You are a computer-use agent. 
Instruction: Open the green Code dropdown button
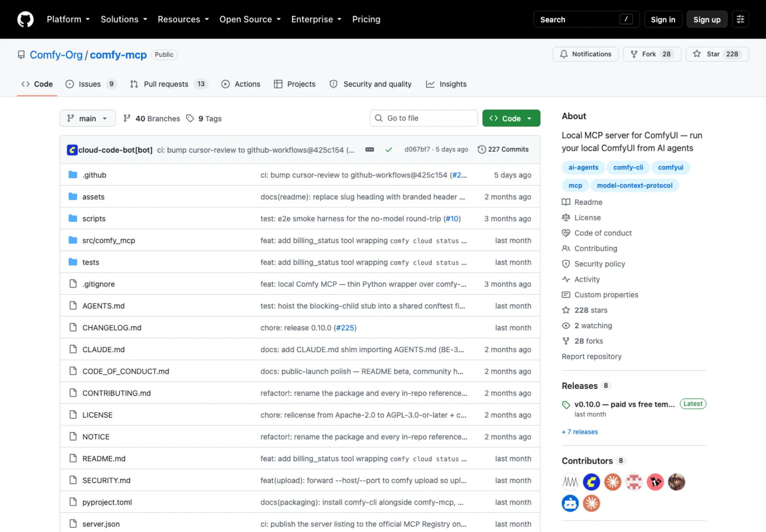(511, 118)
